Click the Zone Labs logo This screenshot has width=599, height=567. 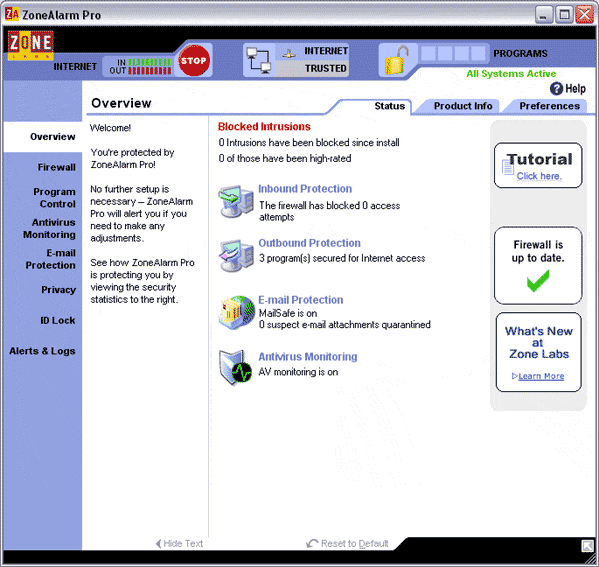pos(31,45)
